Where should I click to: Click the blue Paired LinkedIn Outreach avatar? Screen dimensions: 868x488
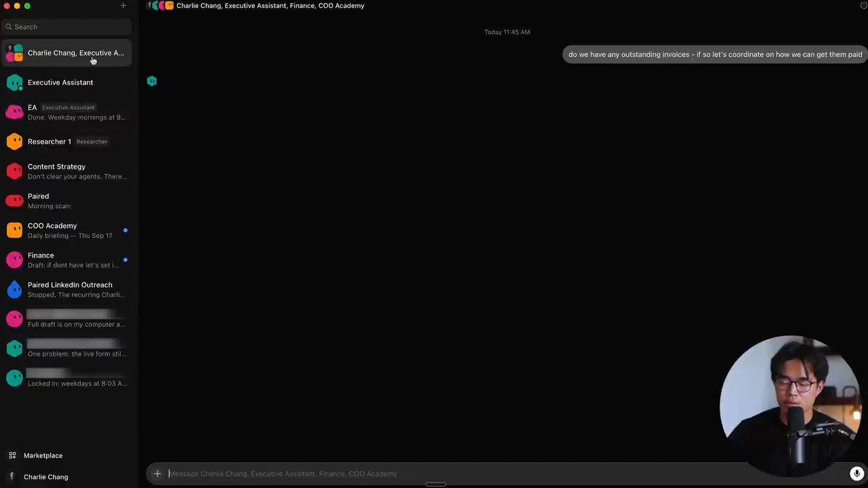coord(14,289)
